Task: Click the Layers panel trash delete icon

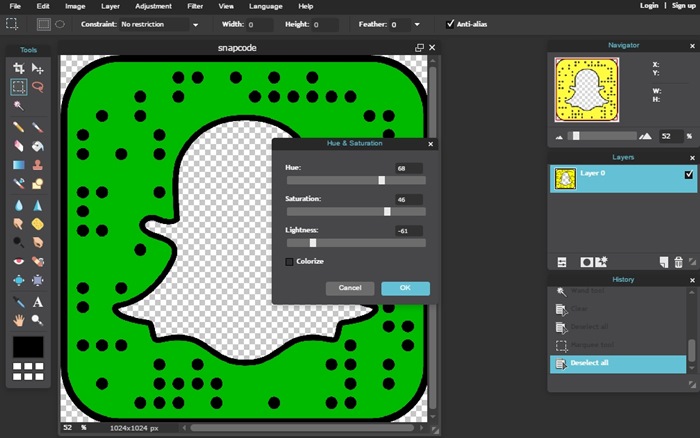Action: 678,262
